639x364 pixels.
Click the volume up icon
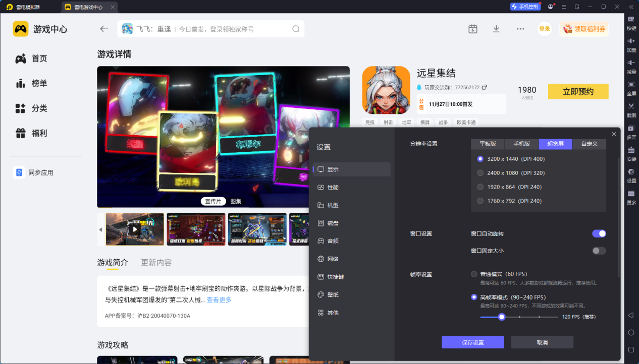coord(631,41)
